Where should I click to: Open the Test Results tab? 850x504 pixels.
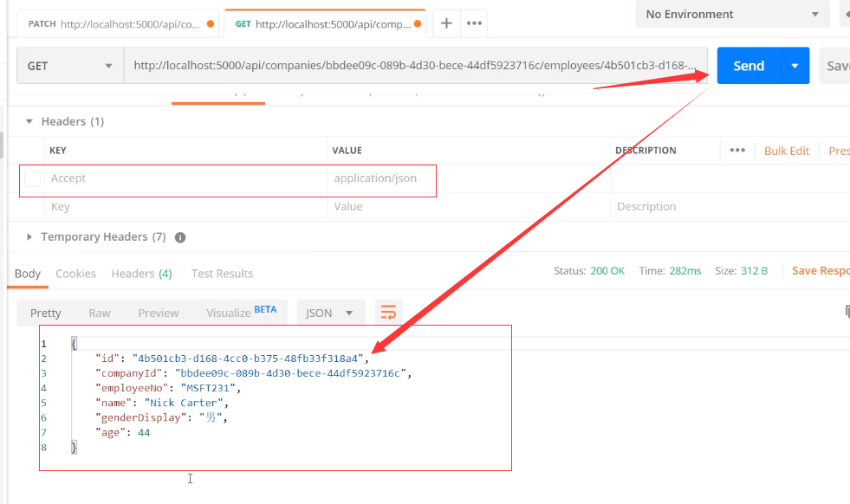pos(222,274)
